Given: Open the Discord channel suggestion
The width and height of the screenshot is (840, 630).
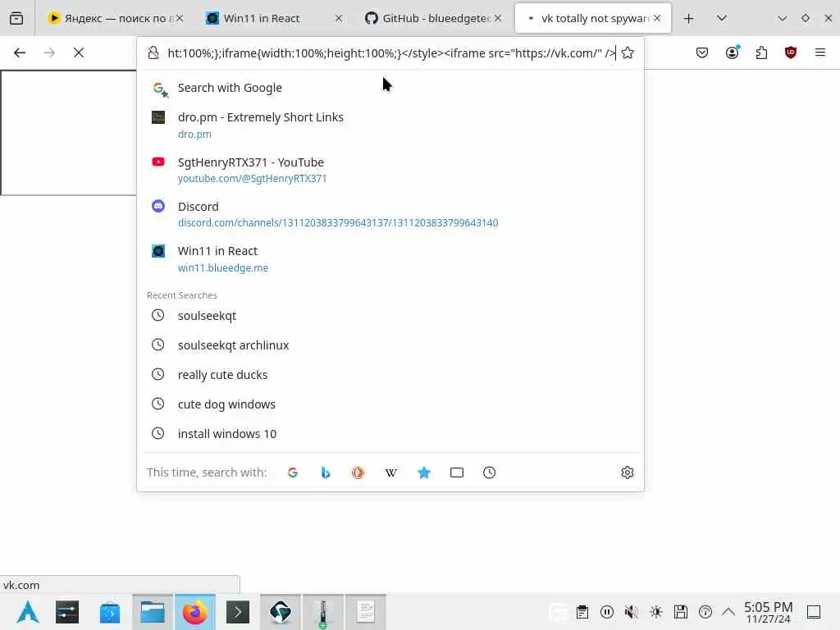Looking at the screenshot, I should point(390,214).
